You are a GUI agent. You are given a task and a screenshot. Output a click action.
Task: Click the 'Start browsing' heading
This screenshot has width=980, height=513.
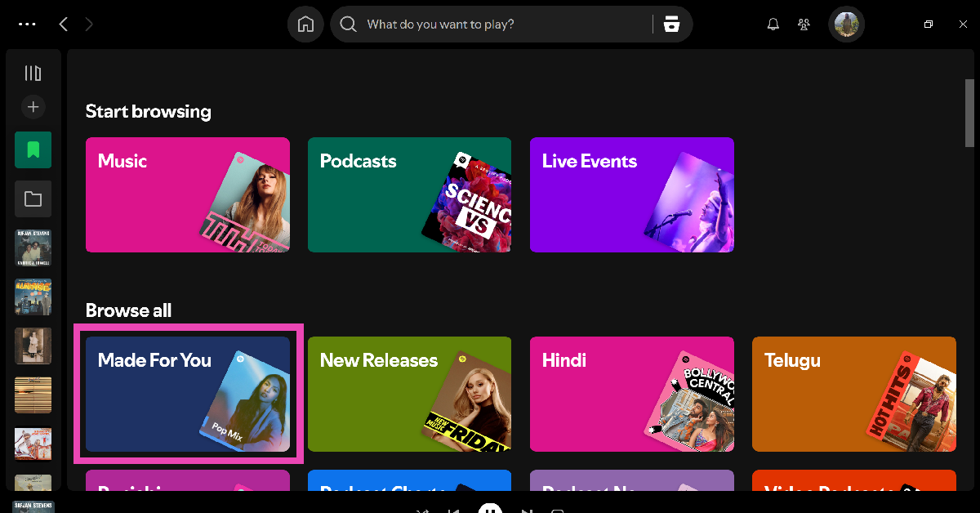pyautogui.click(x=149, y=111)
